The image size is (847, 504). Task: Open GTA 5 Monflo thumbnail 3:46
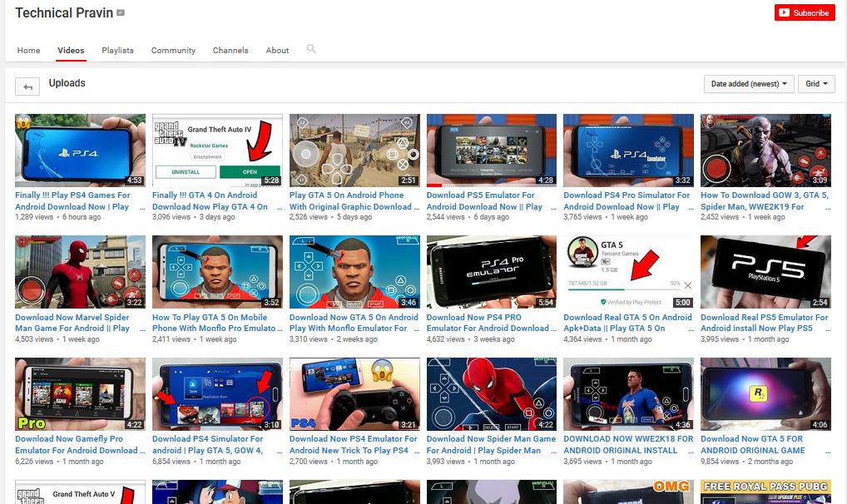(x=354, y=272)
